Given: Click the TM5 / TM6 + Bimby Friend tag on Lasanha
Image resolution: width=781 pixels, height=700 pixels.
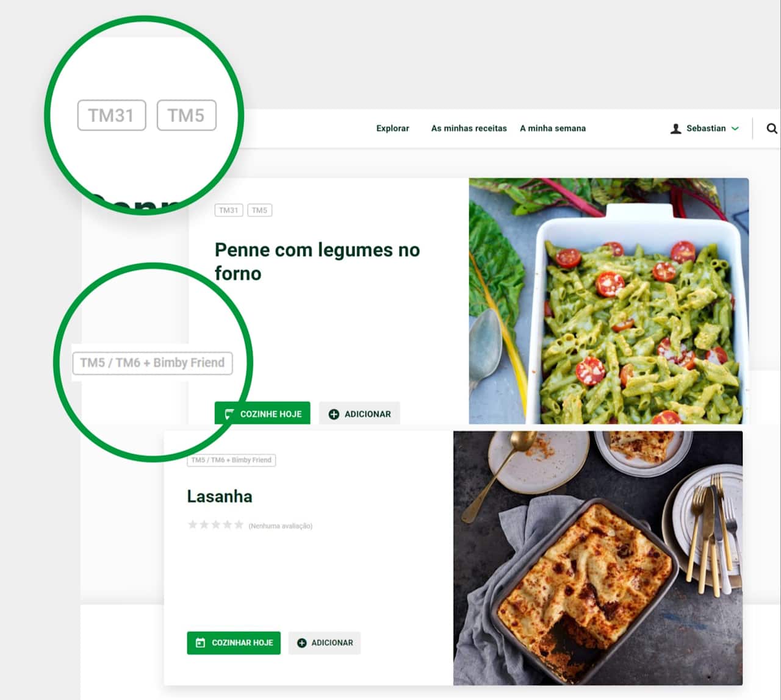Looking at the screenshot, I should click(x=231, y=460).
